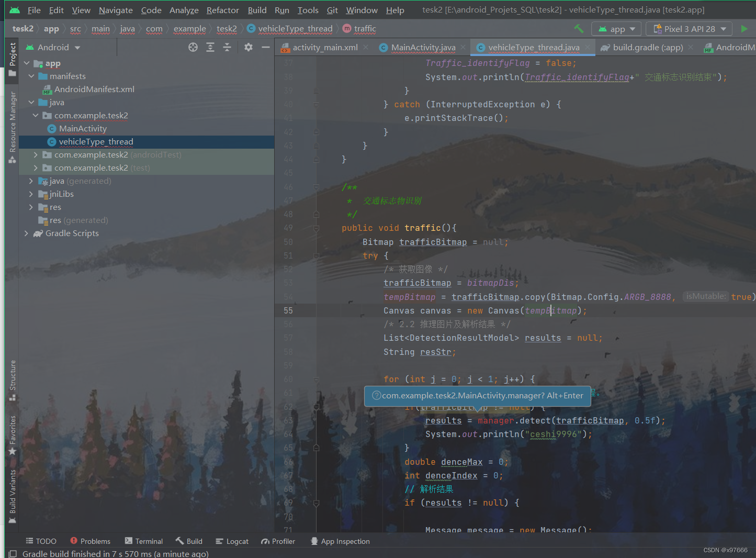Click vehicleType_thread breadcrumb

(290, 29)
